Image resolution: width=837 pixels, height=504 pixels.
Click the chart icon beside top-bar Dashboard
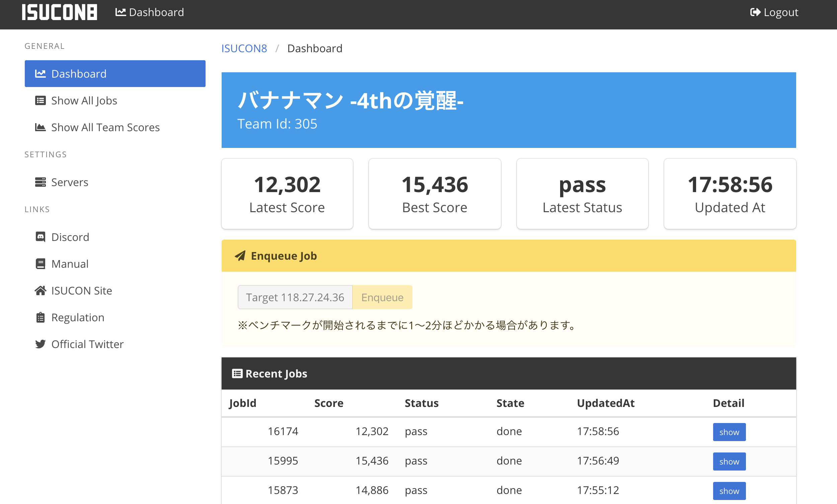coord(121,12)
